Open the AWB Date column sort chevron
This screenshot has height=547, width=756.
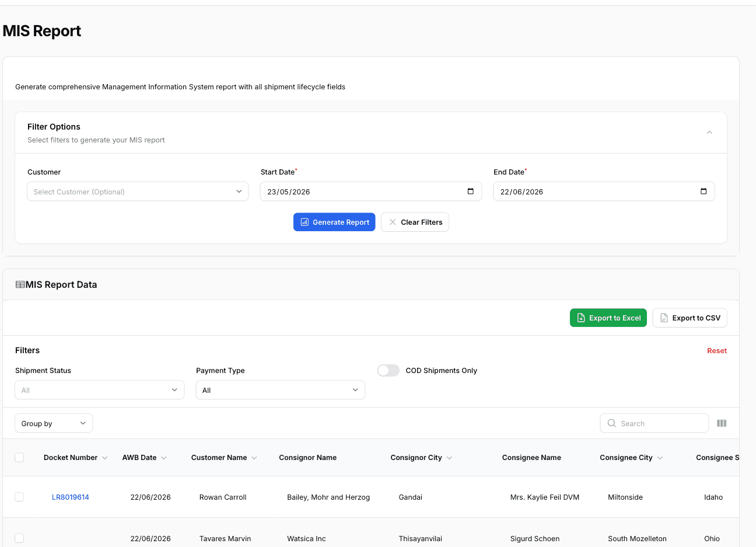pos(164,458)
